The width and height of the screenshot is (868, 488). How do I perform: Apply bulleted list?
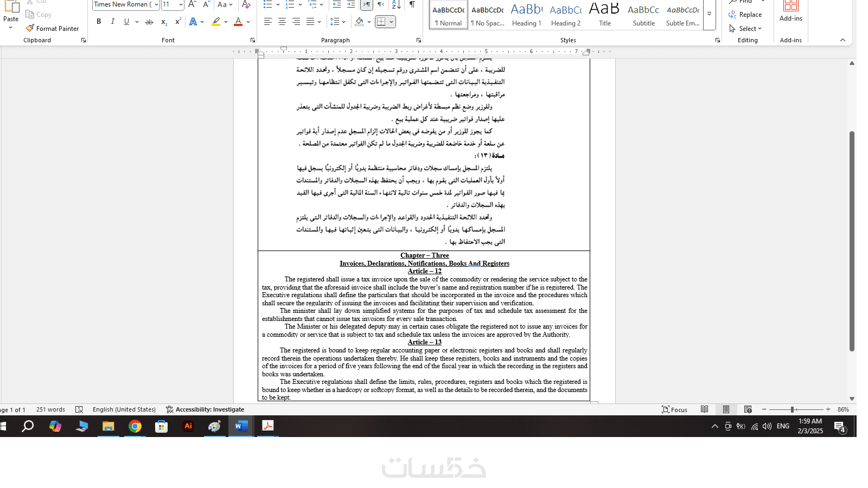tap(267, 4)
